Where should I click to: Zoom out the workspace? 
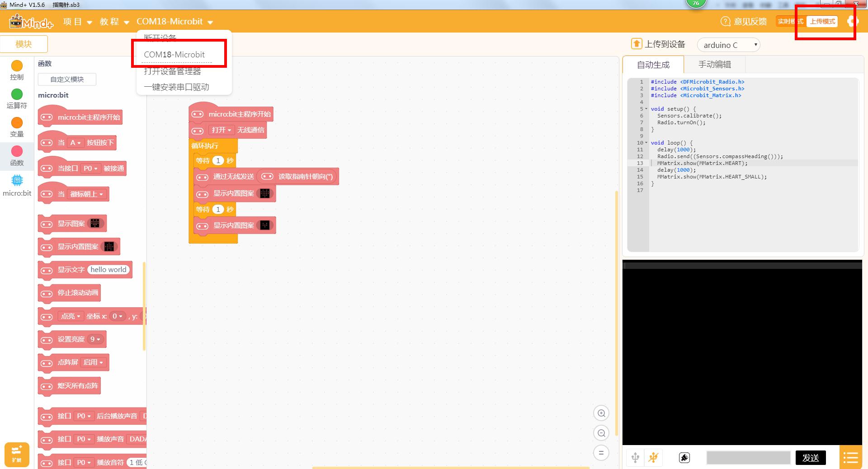click(x=601, y=433)
